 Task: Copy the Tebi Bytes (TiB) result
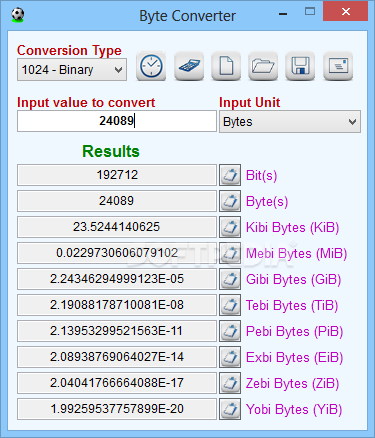click(230, 305)
